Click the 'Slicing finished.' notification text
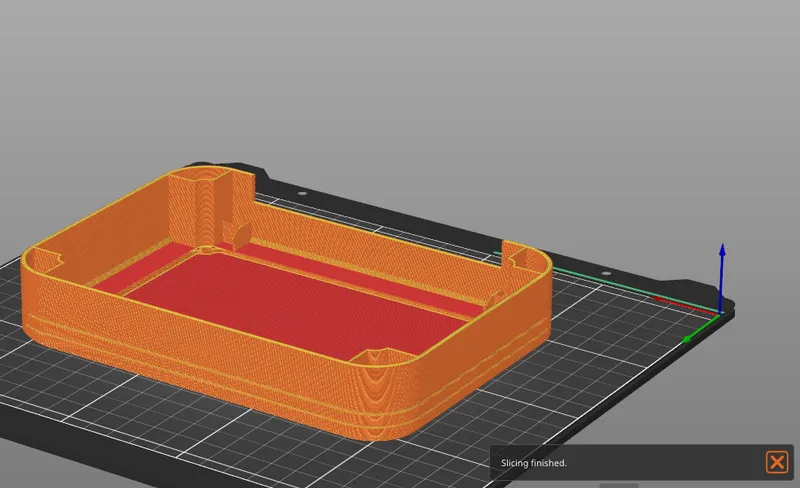 click(534, 463)
